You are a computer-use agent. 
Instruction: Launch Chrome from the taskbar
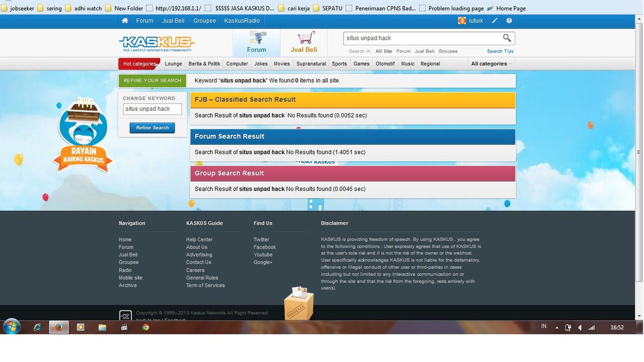(145, 327)
